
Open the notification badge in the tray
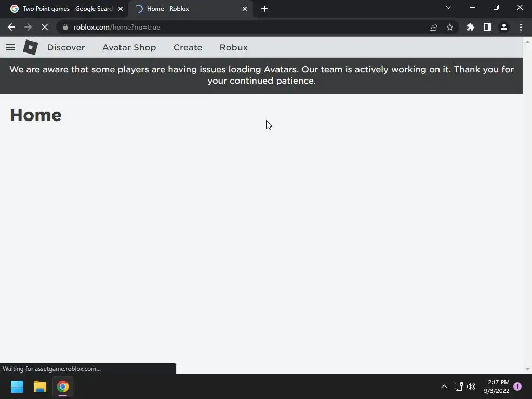(517, 387)
